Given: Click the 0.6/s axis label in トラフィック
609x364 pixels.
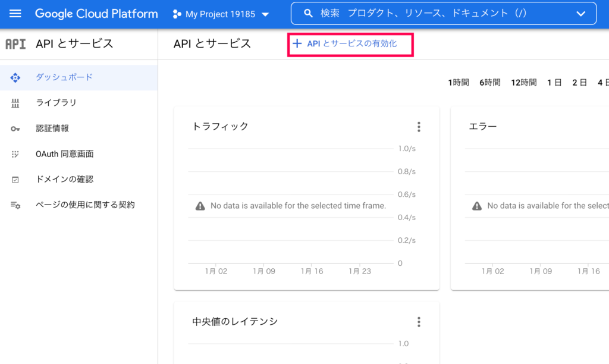Looking at the screenshot, I should pos(407,194).
